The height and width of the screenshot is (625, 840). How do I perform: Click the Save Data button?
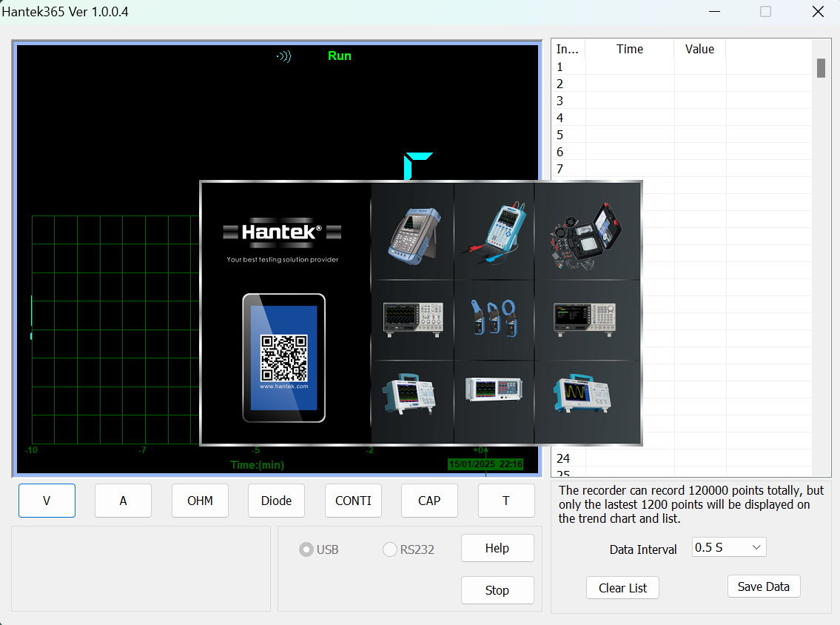[x=764, y=586]
